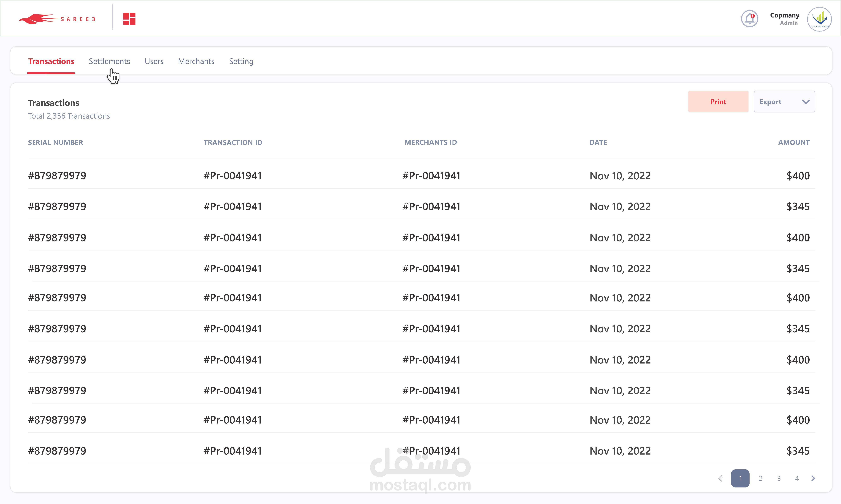The height and width of the screenshot is (504, 841).
Task: Go to the next page arrow
Action: pyautogui.click(x=813, y=478)
